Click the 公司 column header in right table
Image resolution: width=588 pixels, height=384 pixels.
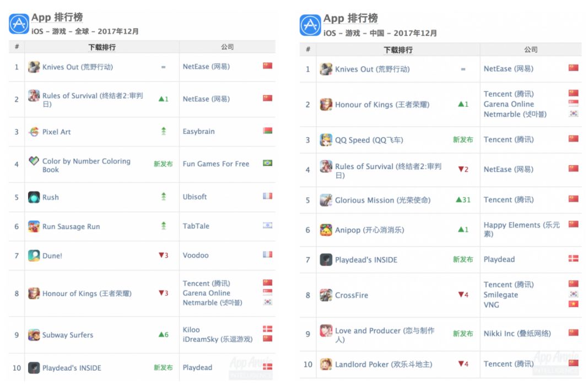tap(531, 50)
